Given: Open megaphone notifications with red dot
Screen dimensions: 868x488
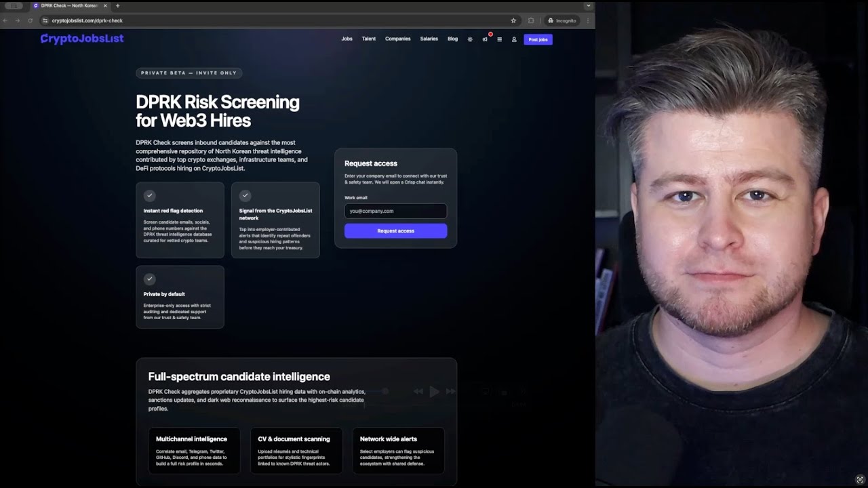Looking at the screenshot, I should 485,39.
